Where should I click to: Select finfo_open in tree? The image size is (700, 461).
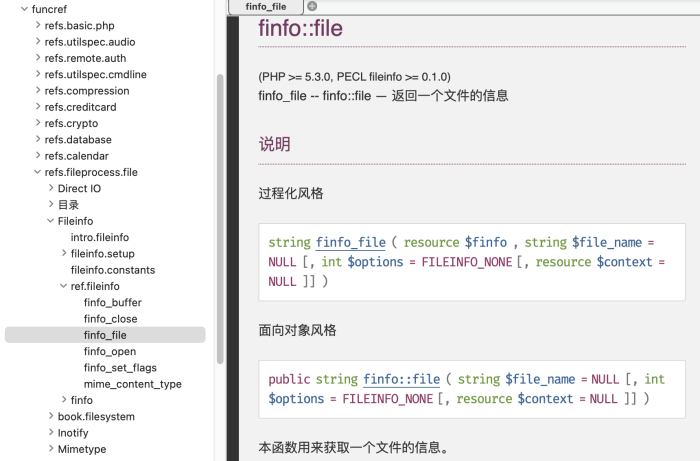(110, 351)
